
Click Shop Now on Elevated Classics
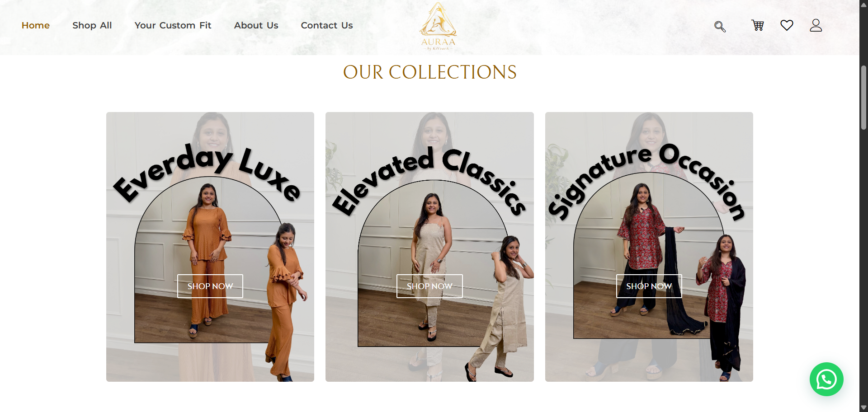429,286
